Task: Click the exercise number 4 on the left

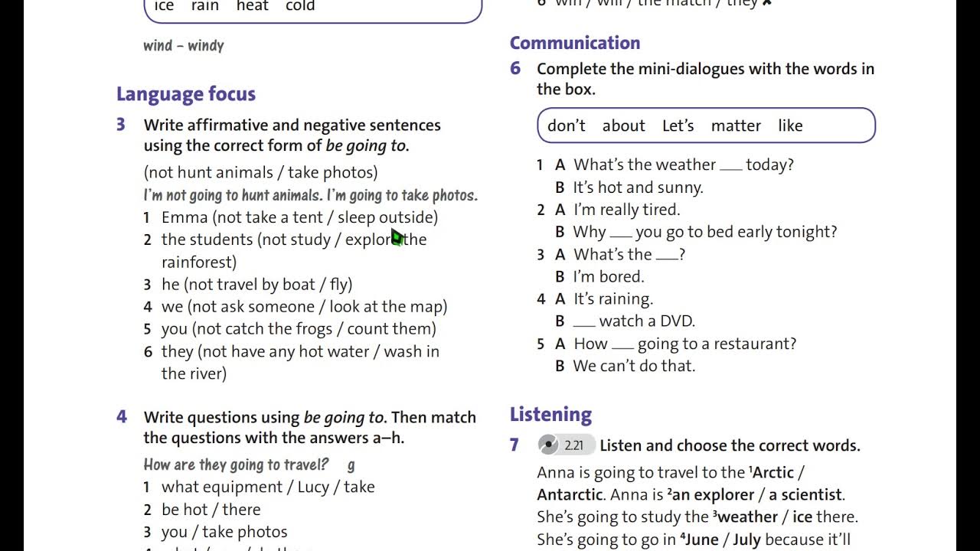Action: click(122, 417)
